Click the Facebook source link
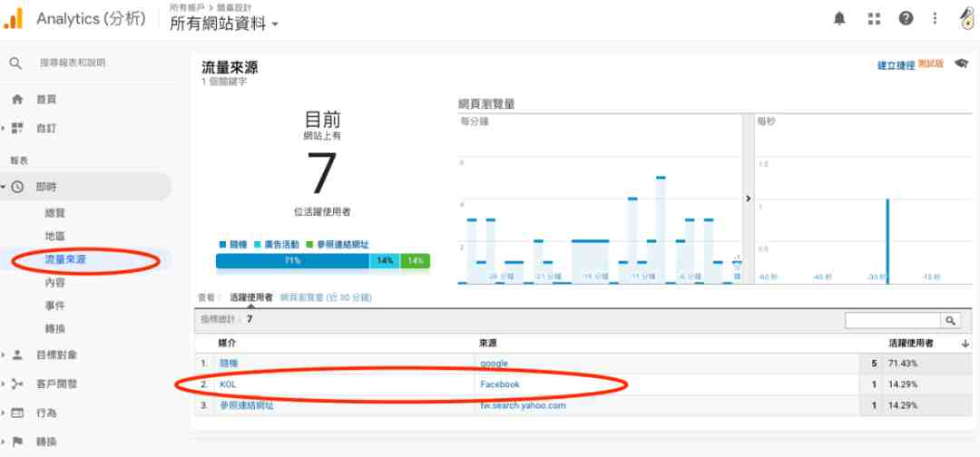 click(499, 384)
